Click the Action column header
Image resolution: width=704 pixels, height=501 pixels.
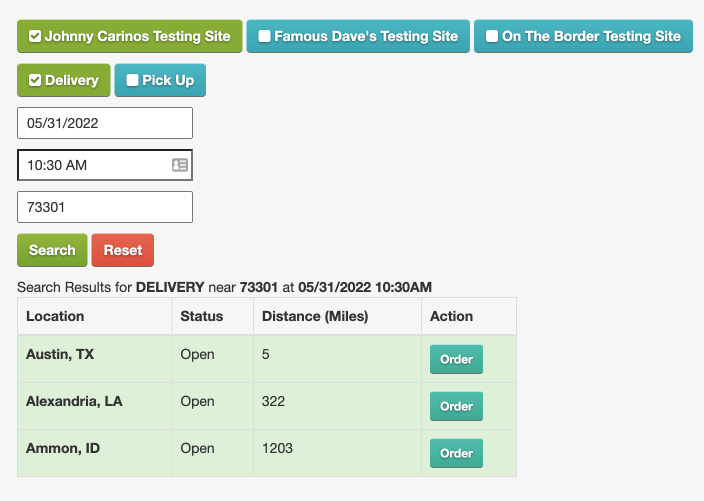[451, 316]
